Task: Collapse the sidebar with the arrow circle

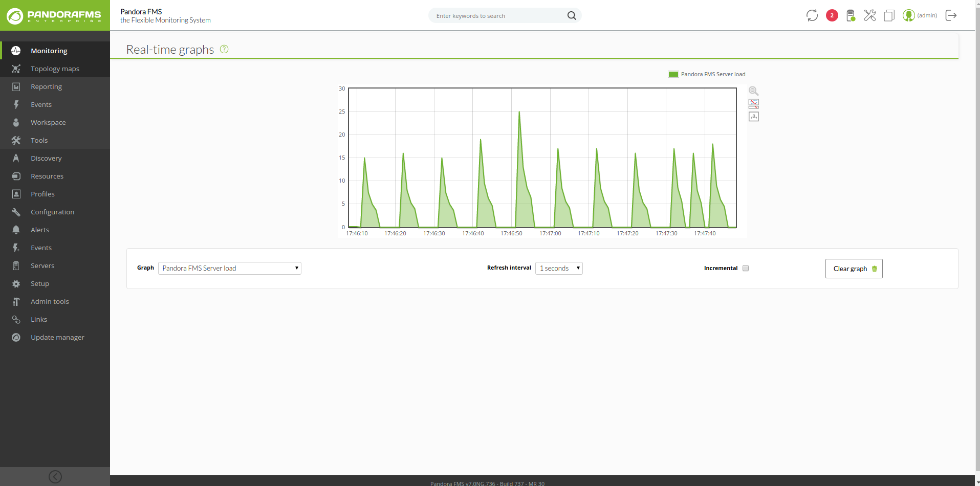Action: (55, 477)
